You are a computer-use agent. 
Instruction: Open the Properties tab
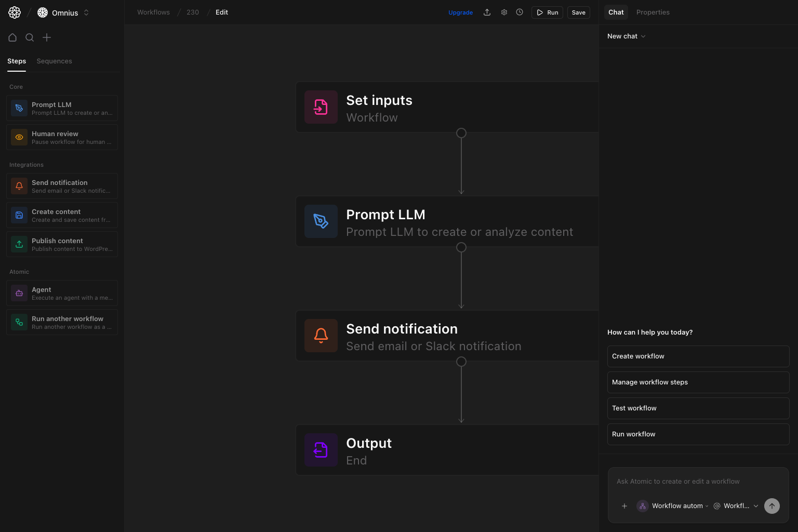pos(653,12)
